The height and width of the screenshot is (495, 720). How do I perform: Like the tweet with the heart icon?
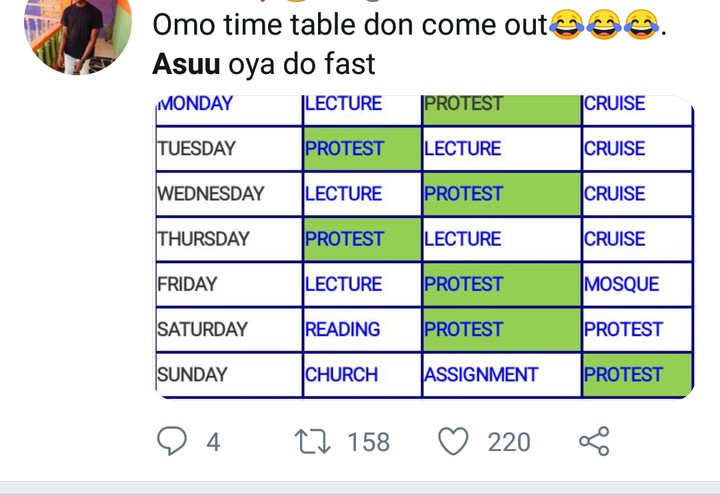455,442
